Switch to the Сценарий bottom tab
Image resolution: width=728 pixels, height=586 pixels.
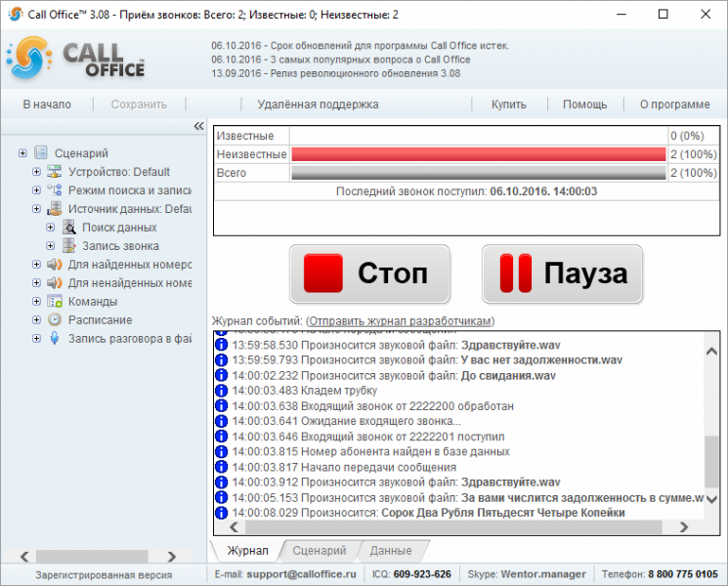320,551
